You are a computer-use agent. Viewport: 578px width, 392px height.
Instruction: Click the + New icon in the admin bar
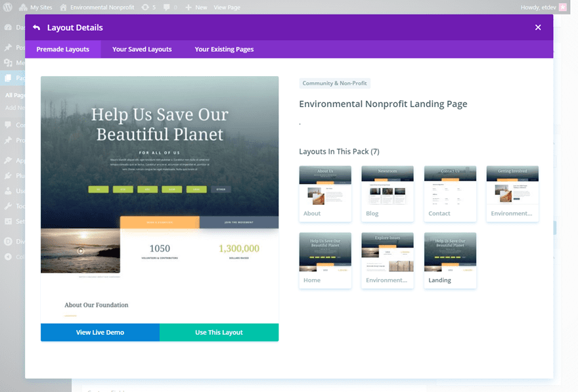188,7
